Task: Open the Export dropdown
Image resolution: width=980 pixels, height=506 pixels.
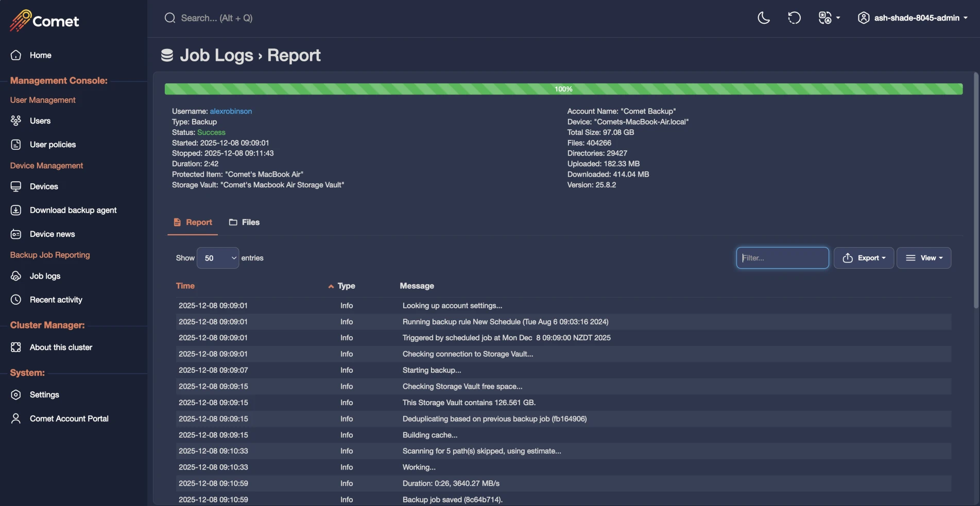Action: (864, 258)
